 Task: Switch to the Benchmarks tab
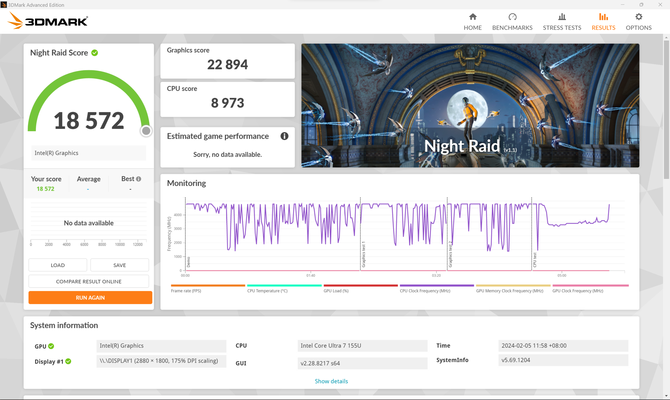512,22
